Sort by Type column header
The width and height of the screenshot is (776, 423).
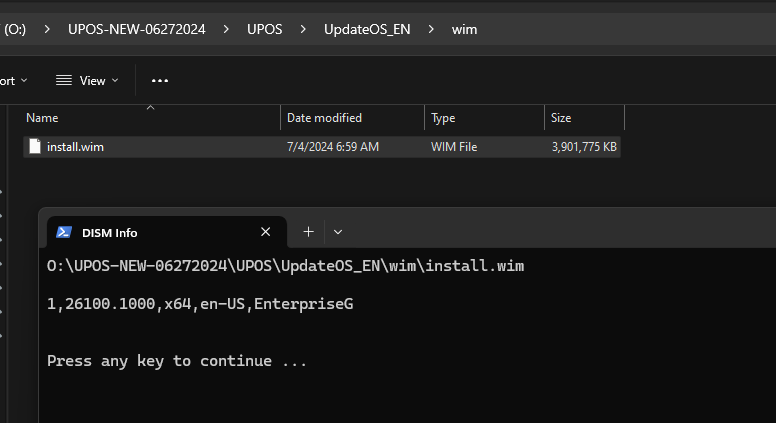pyautogui.click(x=485, y=118)
